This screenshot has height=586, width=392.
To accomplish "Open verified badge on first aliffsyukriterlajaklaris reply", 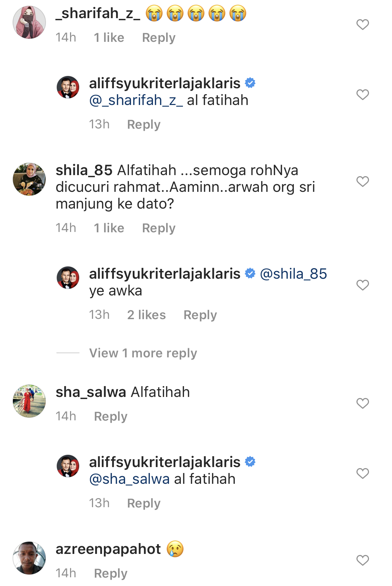I will tap(250, 83).
